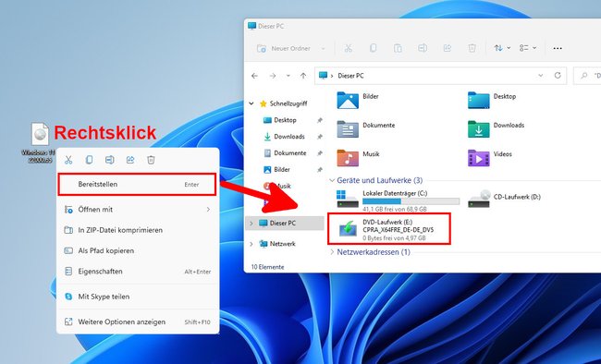Collapse the Schnellzugriff tree section
This screenshot has width=601, height=364.
tap(251, 103)
